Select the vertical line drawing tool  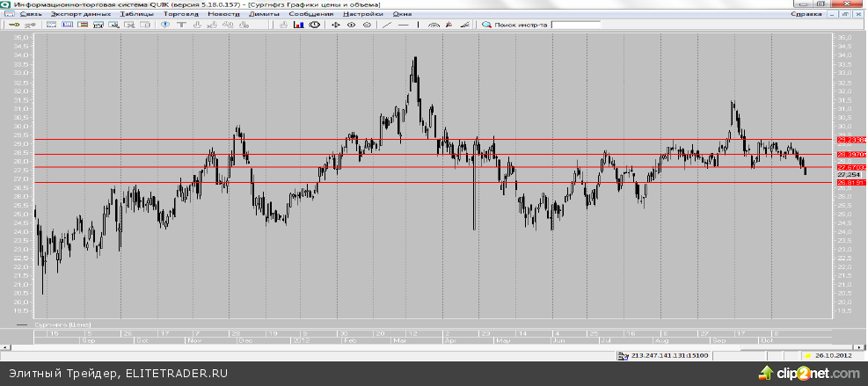pos(418,25)
